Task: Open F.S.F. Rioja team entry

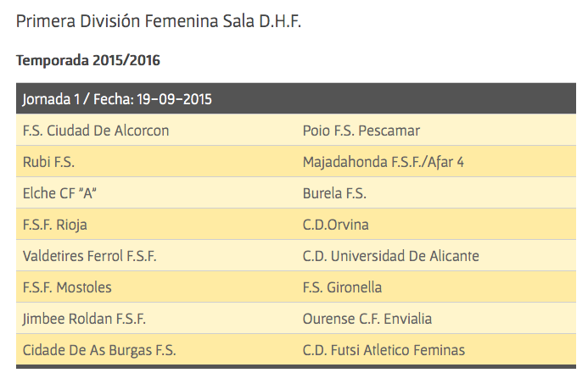Action: [54, 225]
